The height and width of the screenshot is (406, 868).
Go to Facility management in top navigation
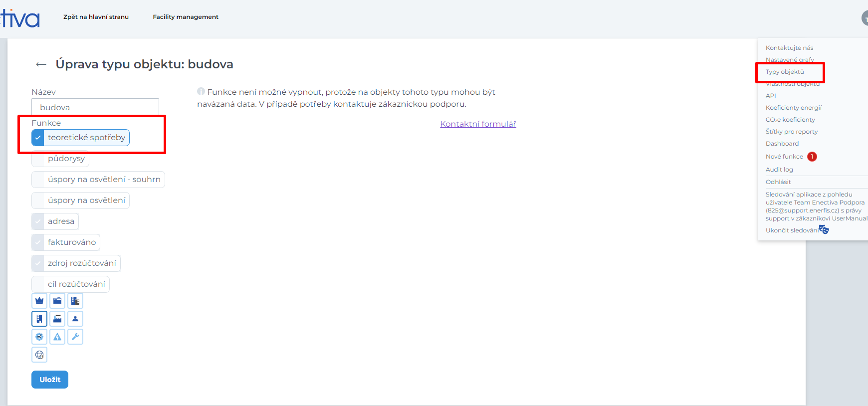coord(186,17)
